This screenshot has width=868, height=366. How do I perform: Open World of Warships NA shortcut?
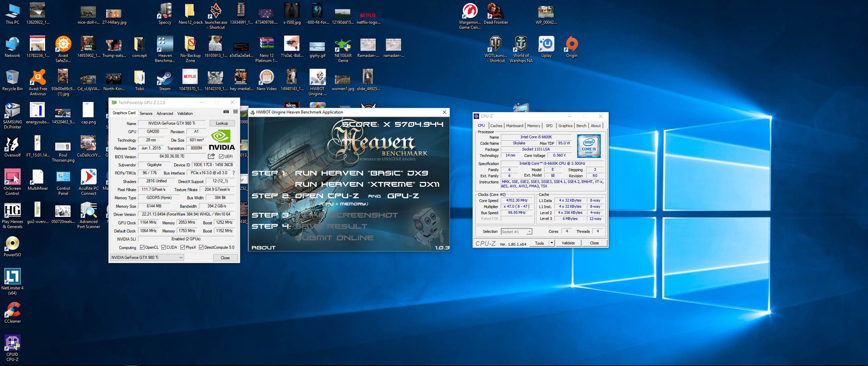(521, 49)
